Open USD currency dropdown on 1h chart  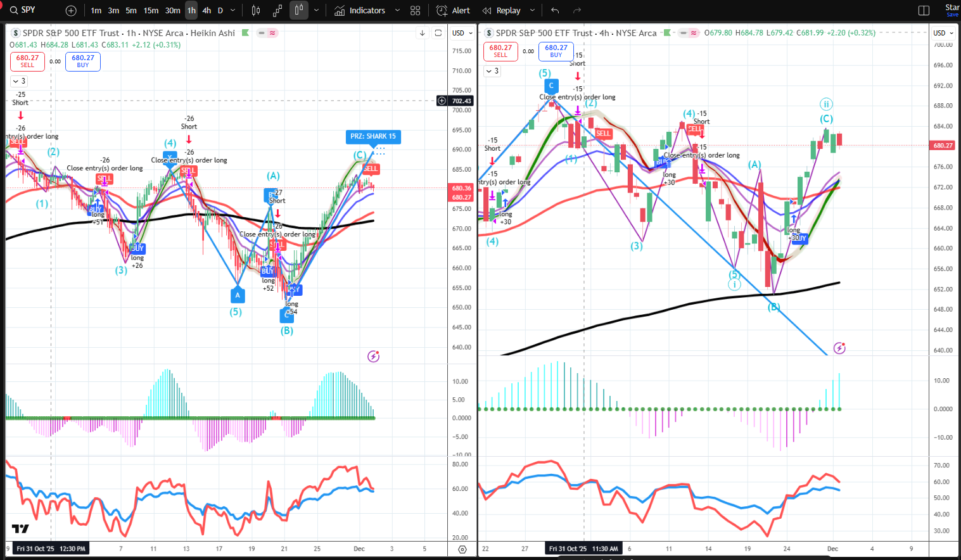tap(462, 33)
